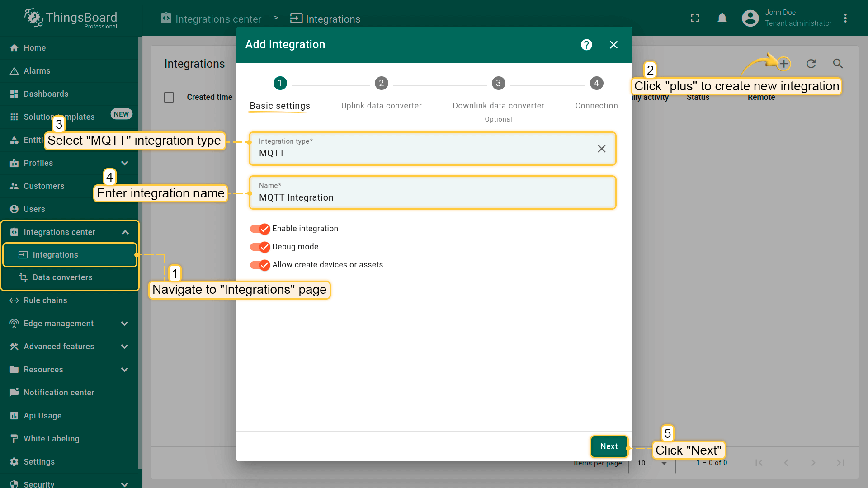Click the Name input field
The width and height of the screenshot is (868, 488).
pos(432,197)
